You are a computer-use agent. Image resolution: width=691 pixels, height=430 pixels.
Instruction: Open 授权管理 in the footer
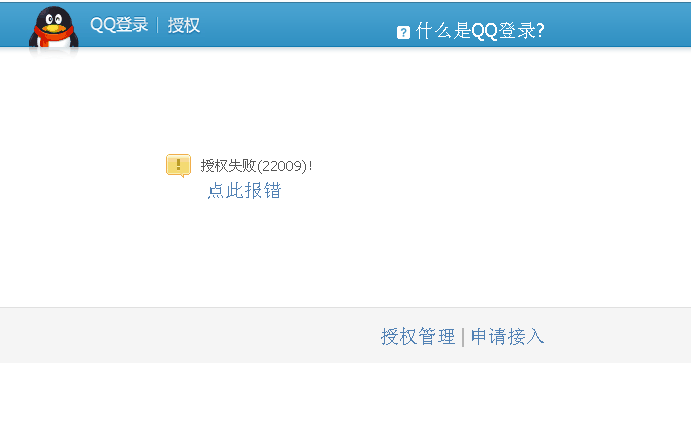point(418,337)
